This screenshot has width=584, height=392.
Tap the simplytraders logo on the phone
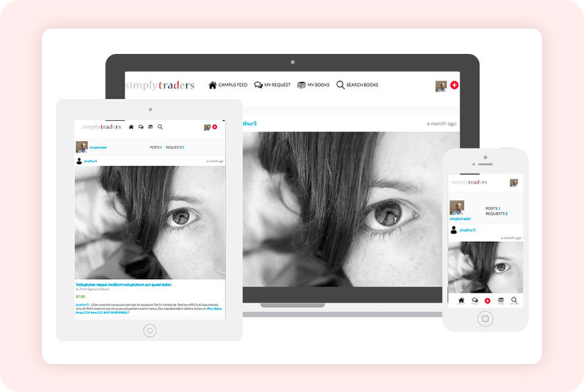(469, 182)
